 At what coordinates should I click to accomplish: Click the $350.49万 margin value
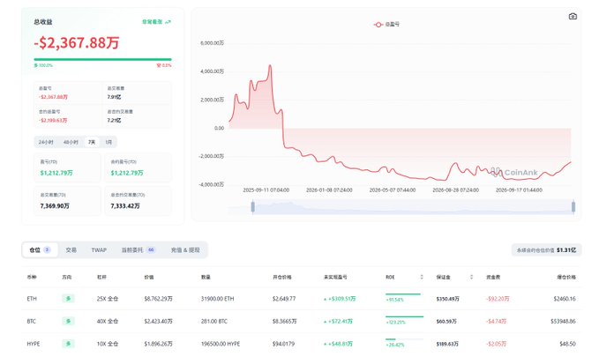click(x=448, y=299)
